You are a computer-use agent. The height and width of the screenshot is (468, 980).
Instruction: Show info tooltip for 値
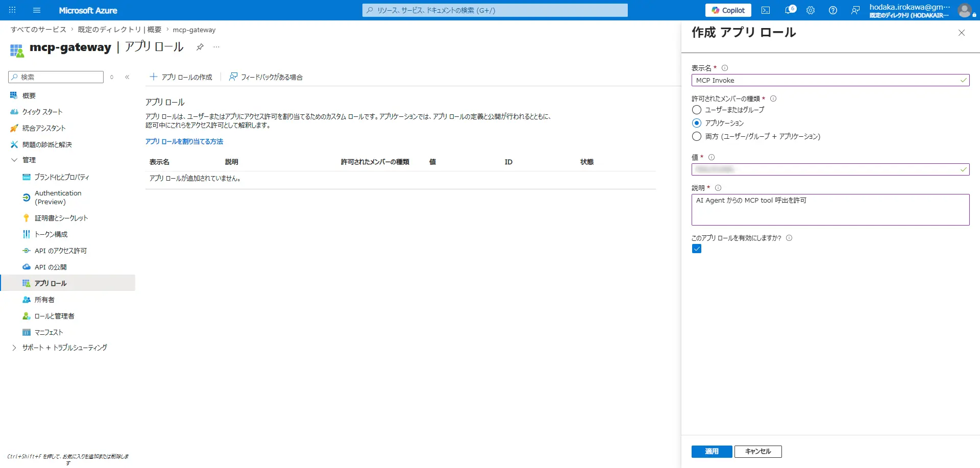click(x=712, y=157)
